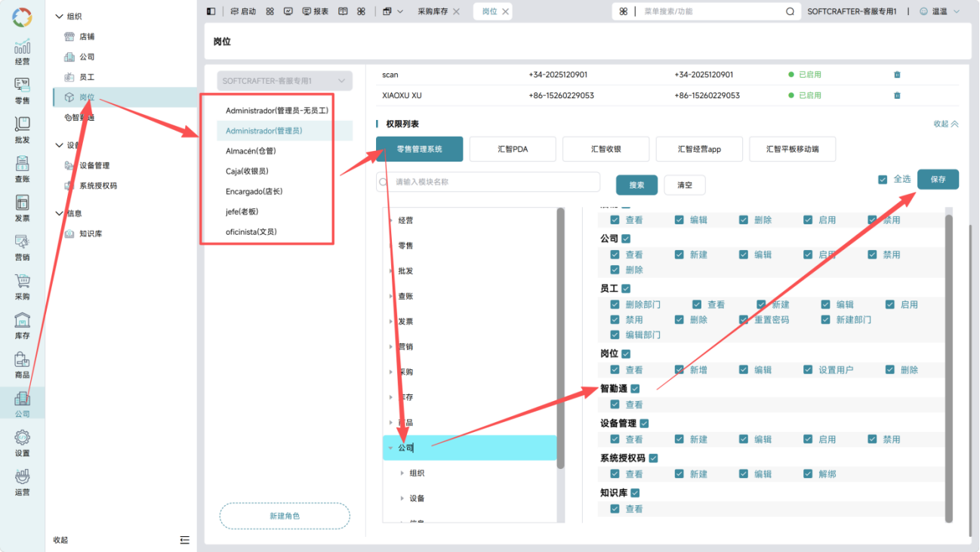Screen dimensions: 980x552
Task: Click the 发票 invoice sidebar icon
Action: coord(22,202)
